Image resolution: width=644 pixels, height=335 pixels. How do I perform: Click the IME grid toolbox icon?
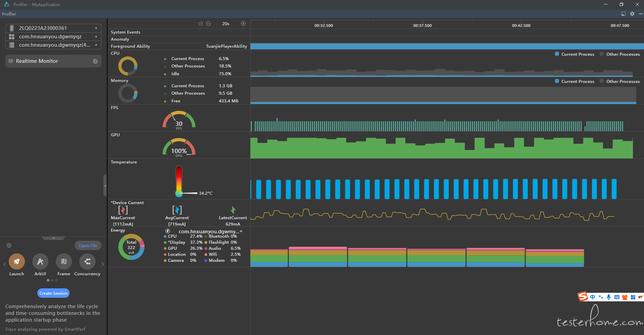(x=633, y=297)
